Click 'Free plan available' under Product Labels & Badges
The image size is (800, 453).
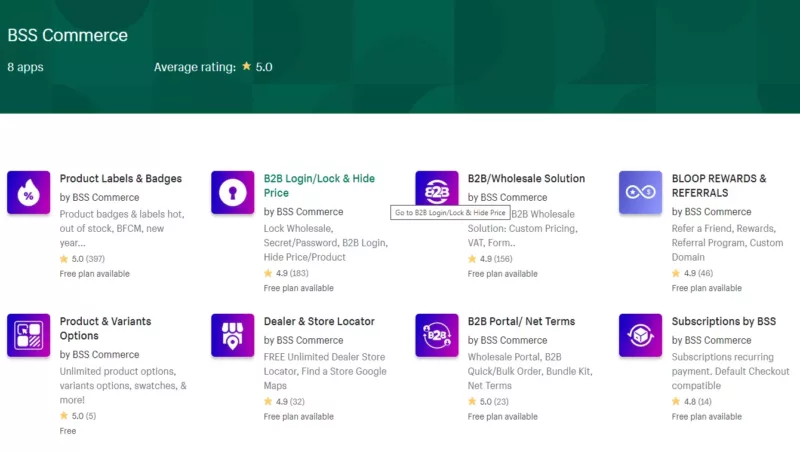point(95,274)
